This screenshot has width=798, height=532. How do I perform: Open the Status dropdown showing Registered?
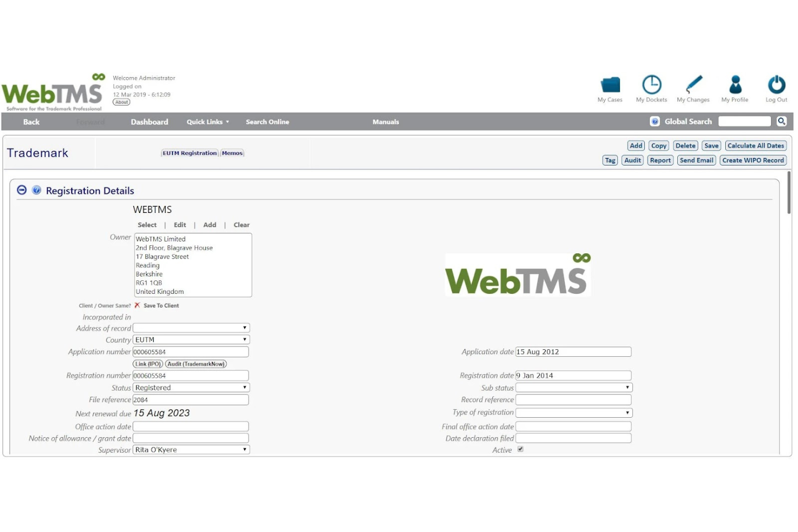coord(191,388)
